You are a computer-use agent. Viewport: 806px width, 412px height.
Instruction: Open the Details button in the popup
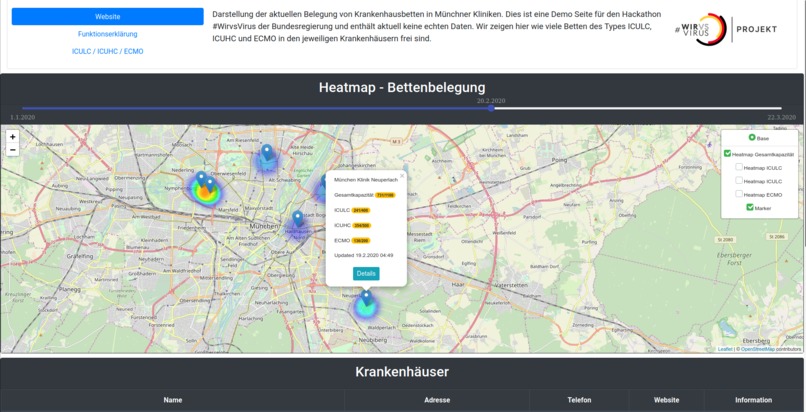coord(366,274)
